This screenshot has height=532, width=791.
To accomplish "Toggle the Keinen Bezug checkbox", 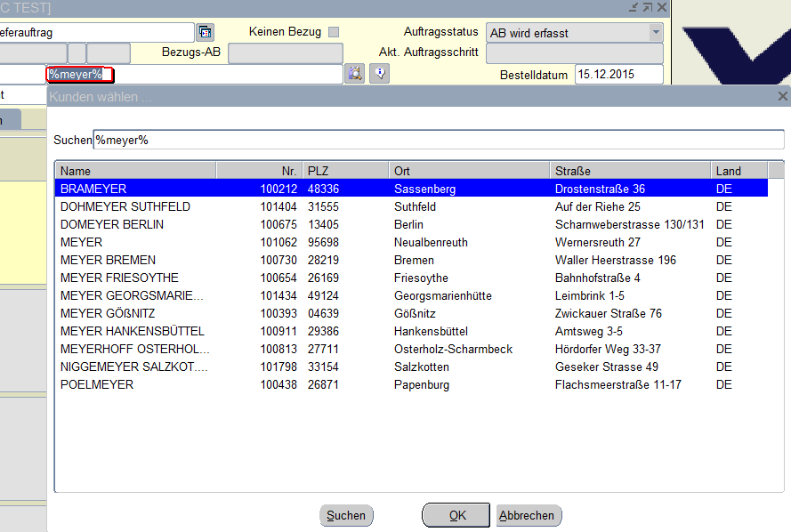I will [334, 32].
